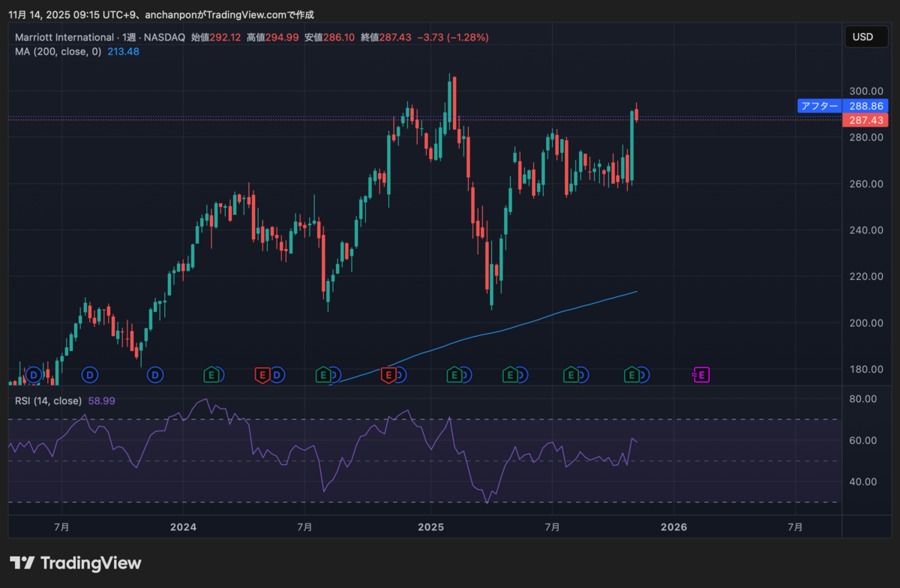This screenshot has height=588, width=900.
Task: Click the MA (200, close, 0) indicator label
Action: (58, 52)
